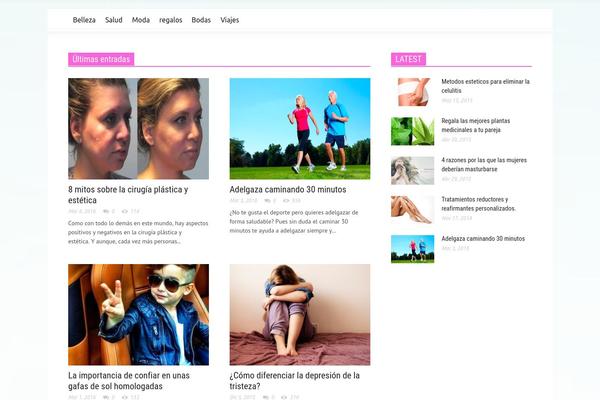Open the main 'Adelgaza caminando 30 minutos' headline

pos(288,189)
